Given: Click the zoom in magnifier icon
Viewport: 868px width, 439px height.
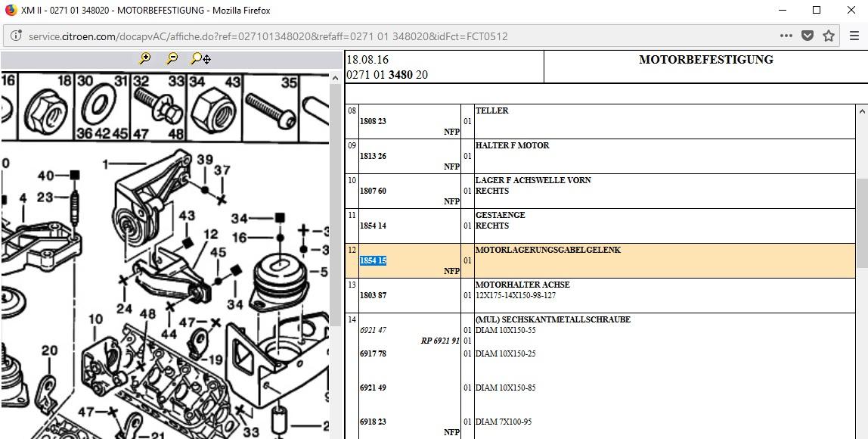Looking at the screenshot, I should tap(145, 59).
